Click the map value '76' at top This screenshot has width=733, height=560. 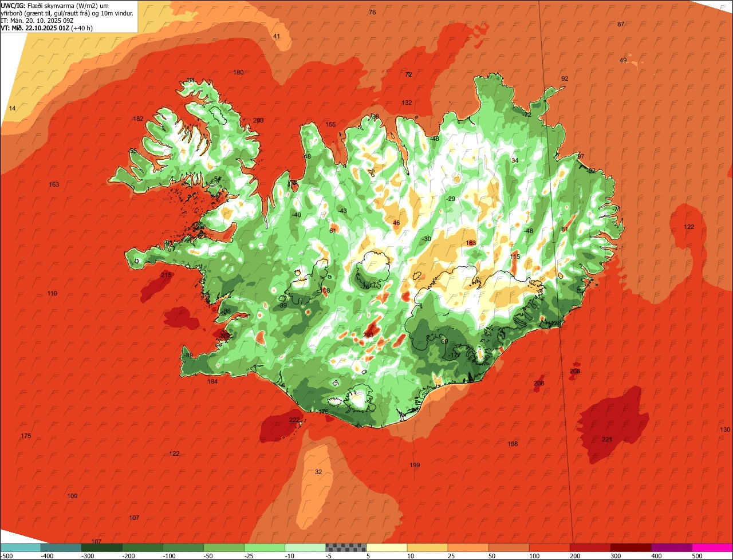(372, 12)
